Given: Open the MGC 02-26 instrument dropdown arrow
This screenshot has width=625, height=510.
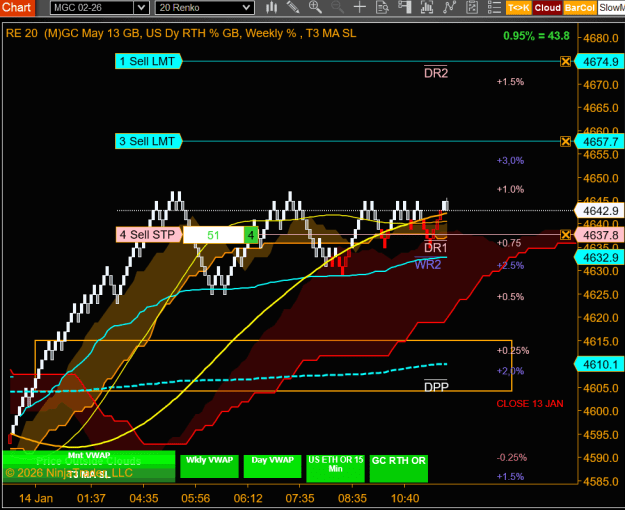Looking at the screenshot, I should 142,8.
